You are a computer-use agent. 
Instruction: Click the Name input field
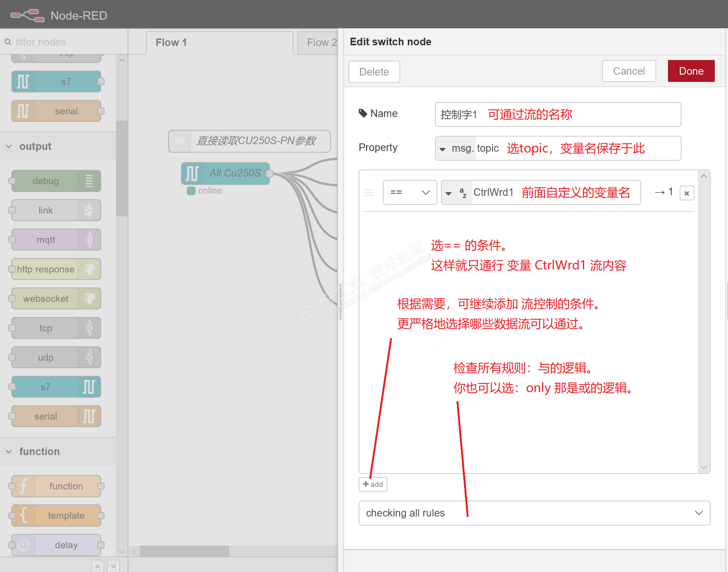pyautogui.click(x=558, y=114)
